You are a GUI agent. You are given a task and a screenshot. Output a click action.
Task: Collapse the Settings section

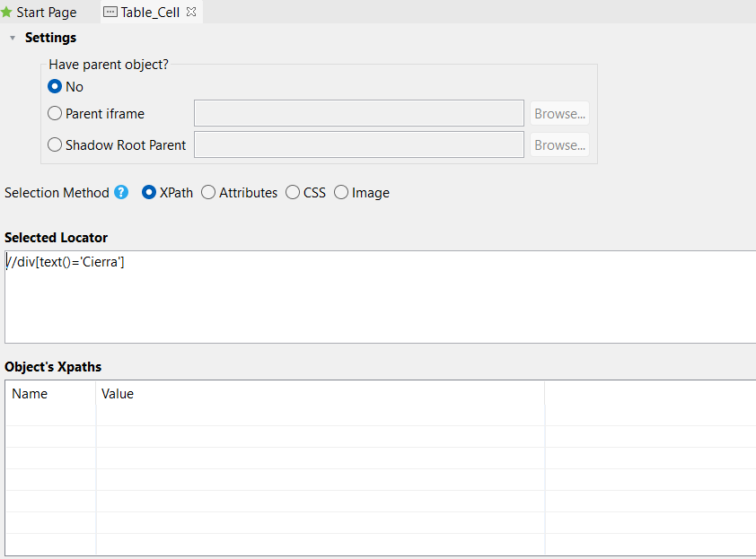click(13, 38)
